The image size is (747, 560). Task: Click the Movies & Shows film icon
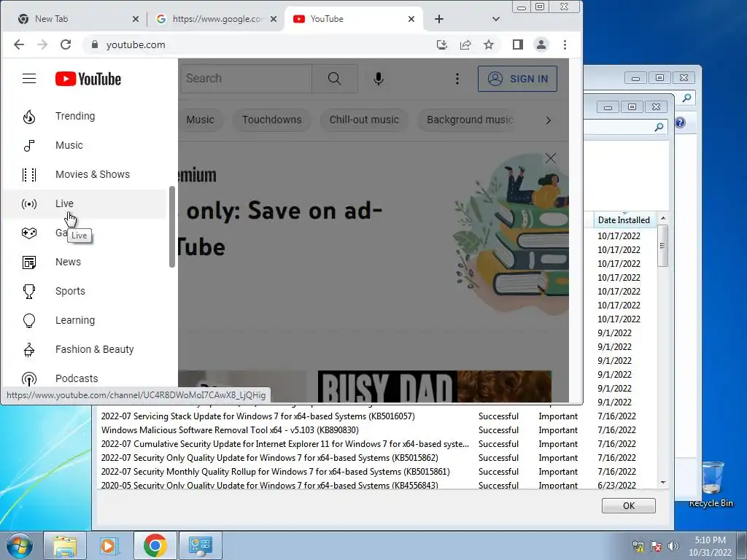pyautogui.click(x=29, y=175)
